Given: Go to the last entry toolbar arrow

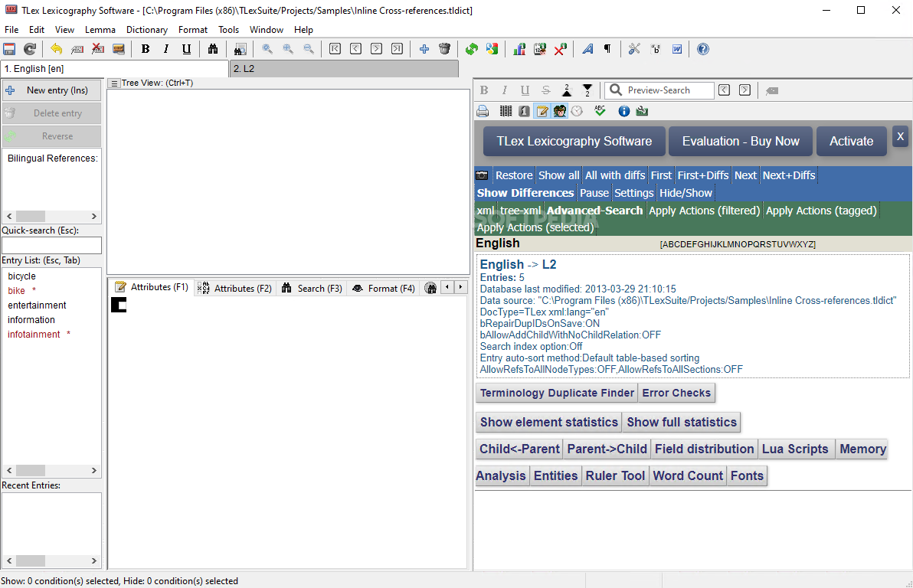Looking at the screenshot, I should point(397,50).
